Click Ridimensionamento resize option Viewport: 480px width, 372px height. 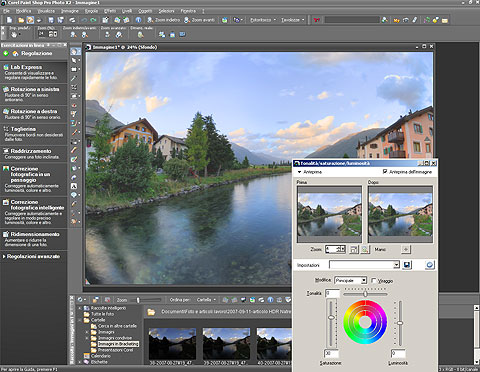pyautogui.click(x=33, y=239)
